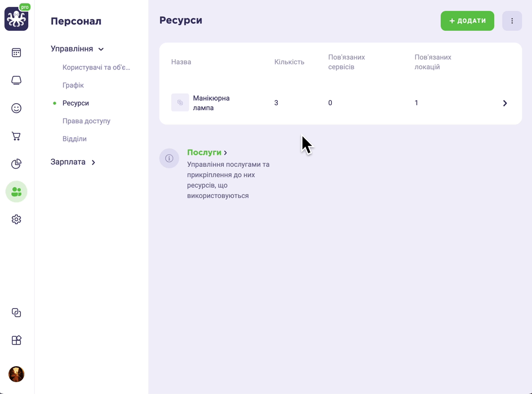532x394 pixels.
Task: Click the Зарплата section heading
Action: click(68, 162)
